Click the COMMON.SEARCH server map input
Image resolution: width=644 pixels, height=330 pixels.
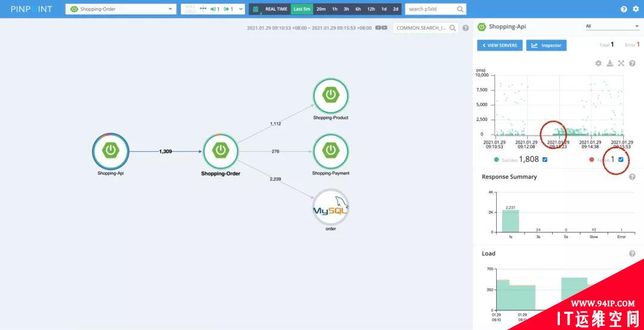click(421, 28)
